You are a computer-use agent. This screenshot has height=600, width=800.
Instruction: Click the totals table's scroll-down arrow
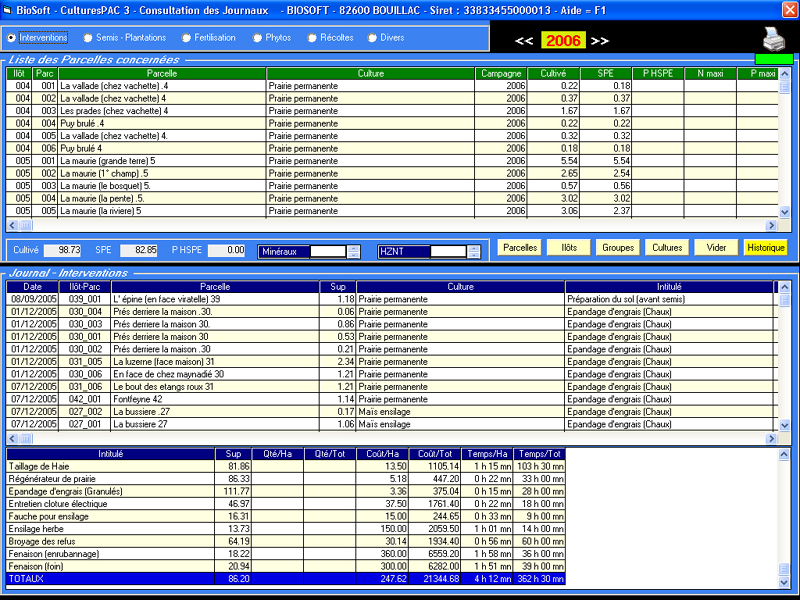point(784,582)
